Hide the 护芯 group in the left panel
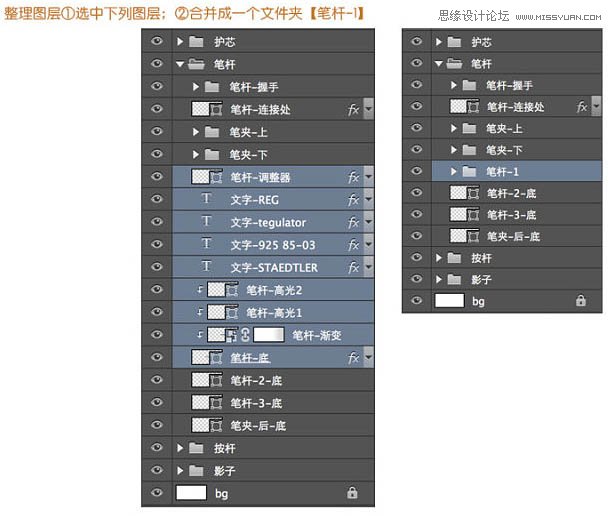Viewport: 612px width, 516px height. coord(157,41)
